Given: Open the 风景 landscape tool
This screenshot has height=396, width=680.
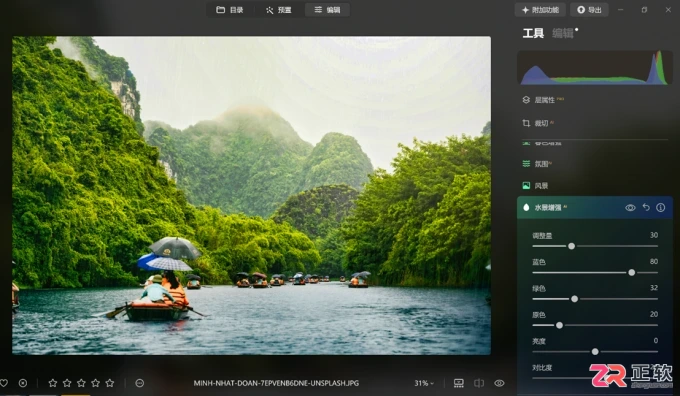Looking at the screenshot, I should (536, 186).
